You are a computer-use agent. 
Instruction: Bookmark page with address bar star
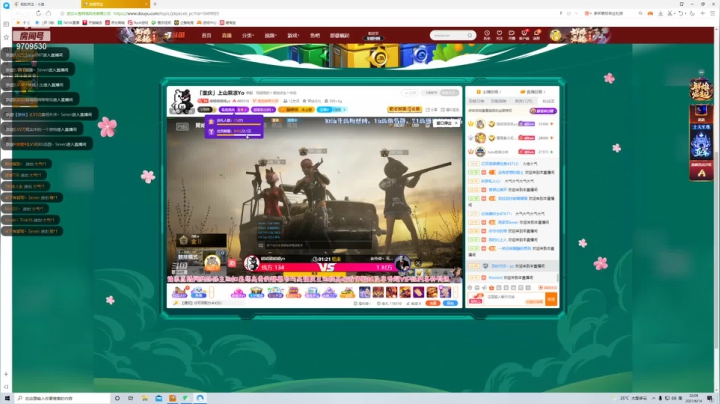(62, 13)
